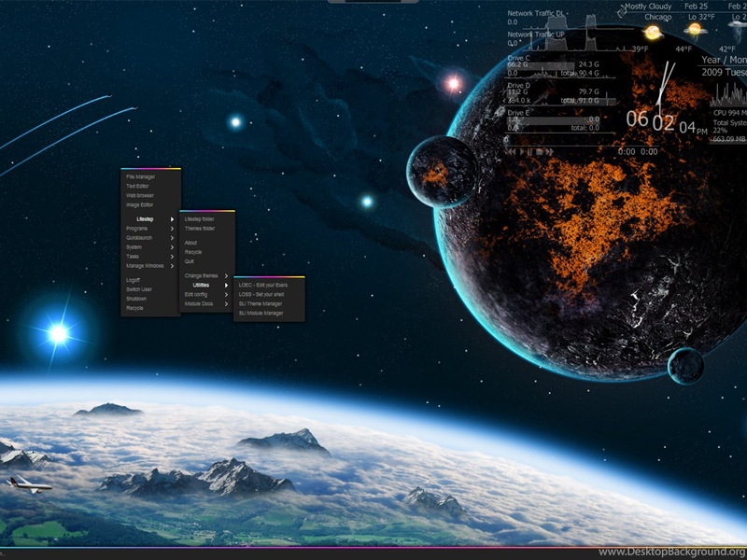The width and height of the screenshot is (747, 560).
Task: Open File Manager from the menu
Action: (x=141, y=176)
